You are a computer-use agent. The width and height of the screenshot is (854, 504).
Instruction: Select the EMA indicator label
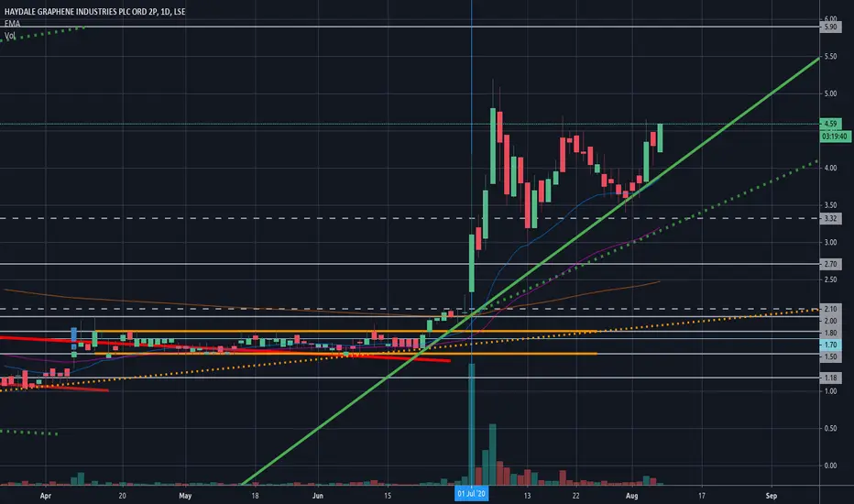coord(12,24)
